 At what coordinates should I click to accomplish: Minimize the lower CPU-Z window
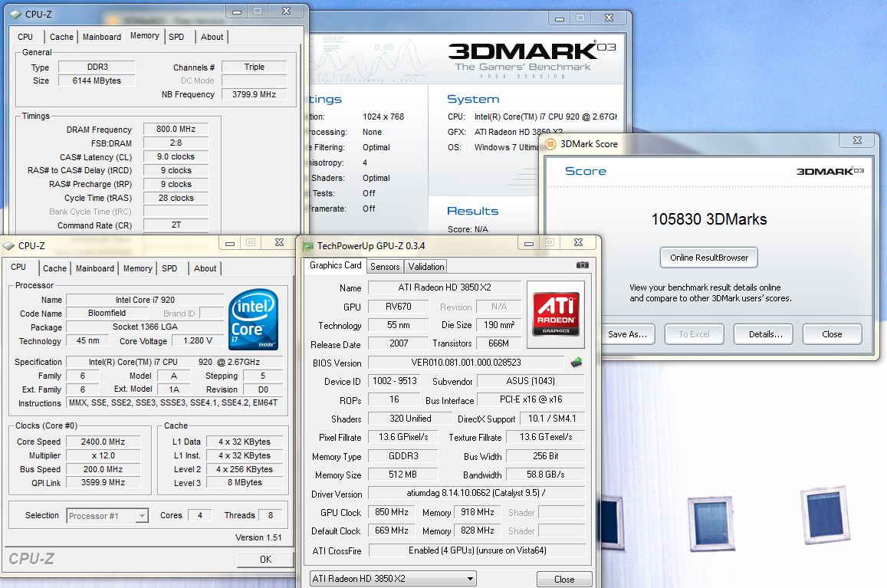point(230,243)
